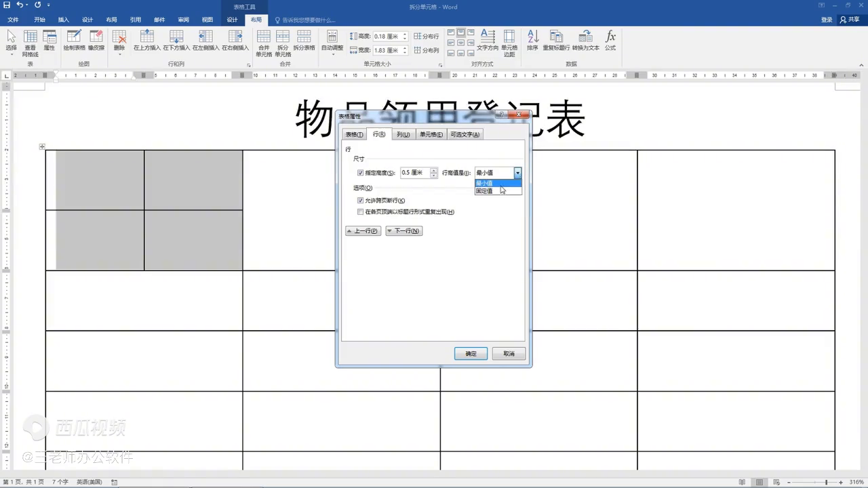
Task: Collapse the ribbon with the chevron
Action: click(861, 64)
